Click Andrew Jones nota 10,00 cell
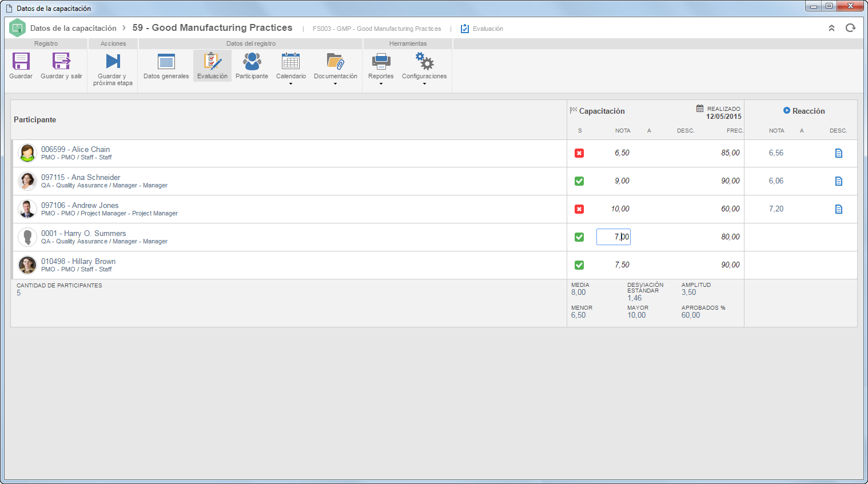The height and width of the screenshot is (484, 868). coord(620,209)
